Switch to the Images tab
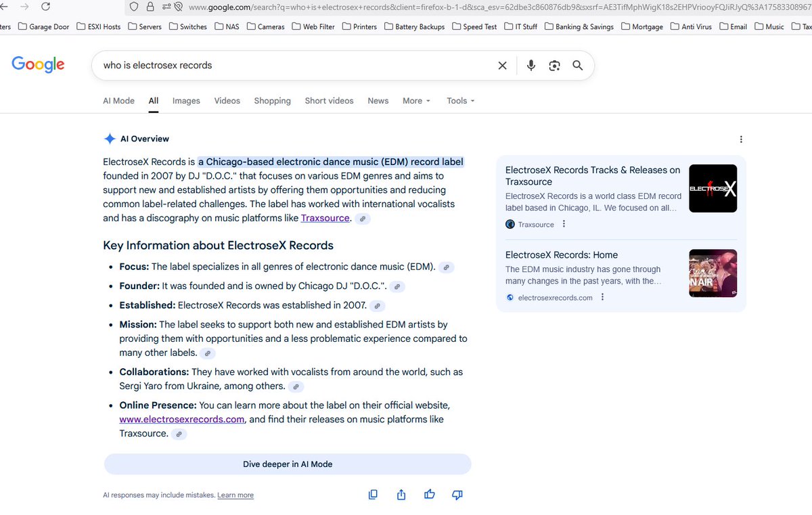This screenshot has height=515, width=812. 186,101
